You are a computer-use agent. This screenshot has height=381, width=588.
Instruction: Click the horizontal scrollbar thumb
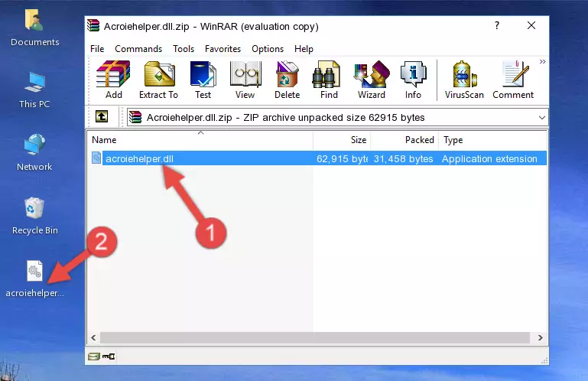pos(314,338)
